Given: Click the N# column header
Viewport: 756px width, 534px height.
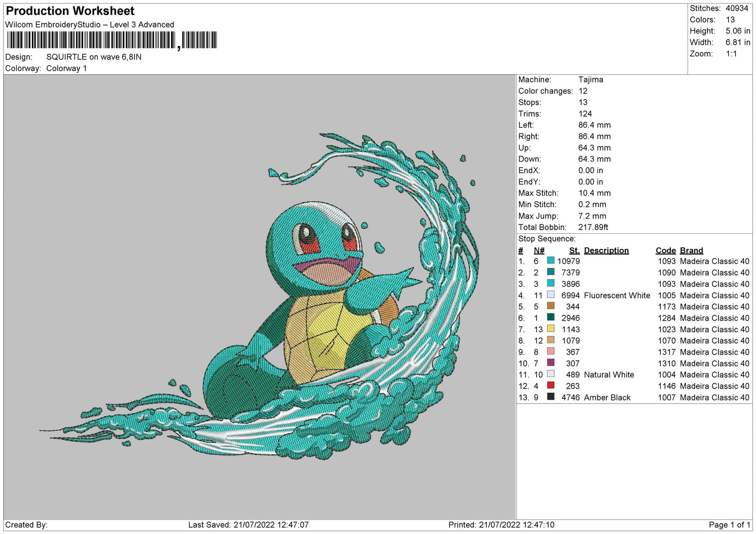Looking at the screenshot, I should coord(539,251).
